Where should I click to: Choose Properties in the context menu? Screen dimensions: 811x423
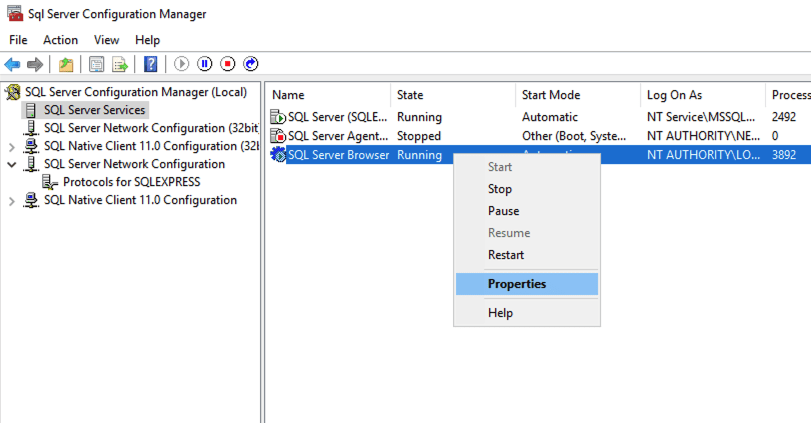pyautogui.click(x=517, y=284)
